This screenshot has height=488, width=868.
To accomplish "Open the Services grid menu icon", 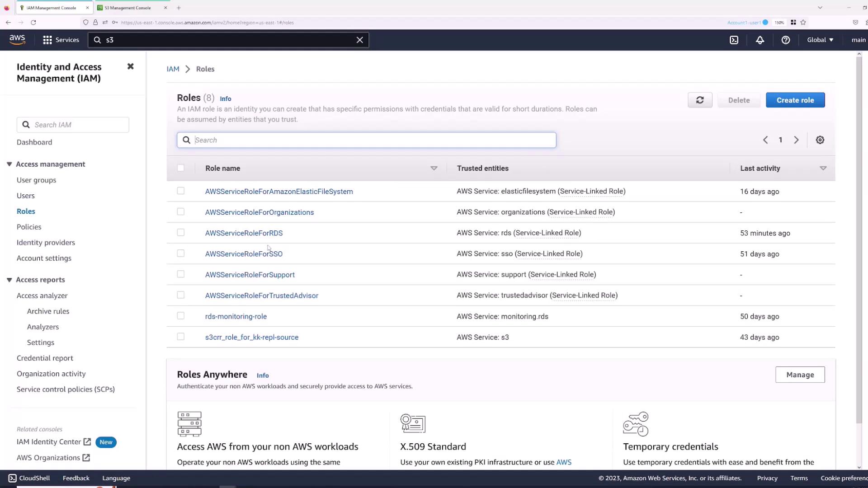I will click(47, 40).
